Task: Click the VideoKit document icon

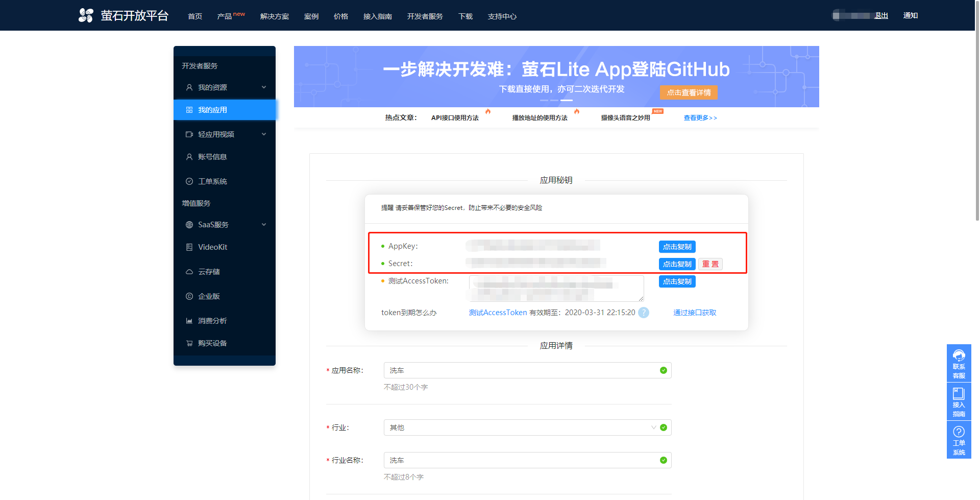Action: pos(189,247)
